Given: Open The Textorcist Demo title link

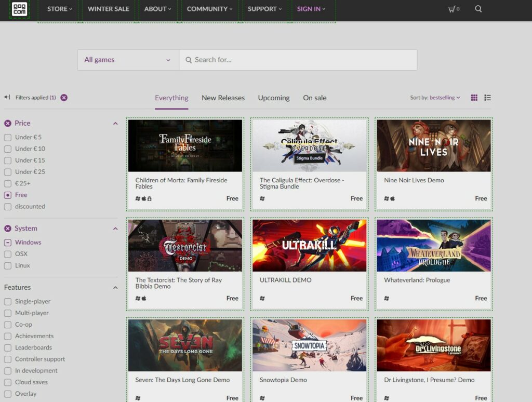Looking at the screenshot, I should (x=179, y=283).
